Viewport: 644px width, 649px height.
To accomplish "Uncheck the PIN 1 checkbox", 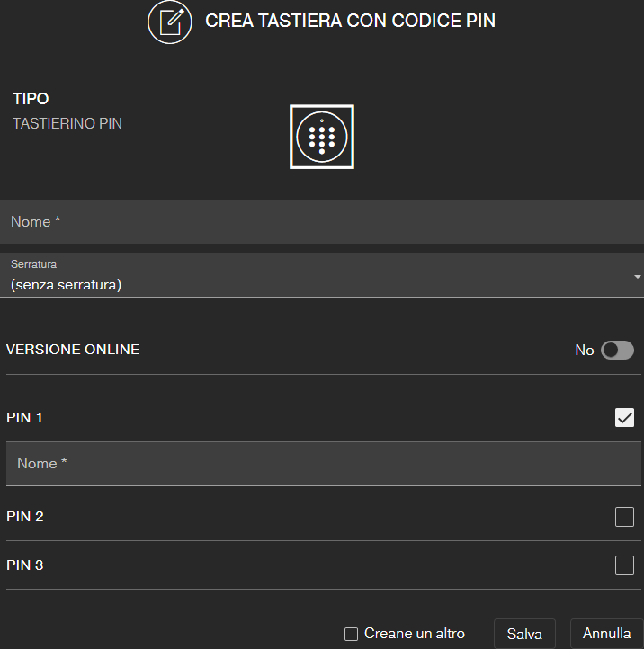I will pyautogui.click(x=624, y=417).
